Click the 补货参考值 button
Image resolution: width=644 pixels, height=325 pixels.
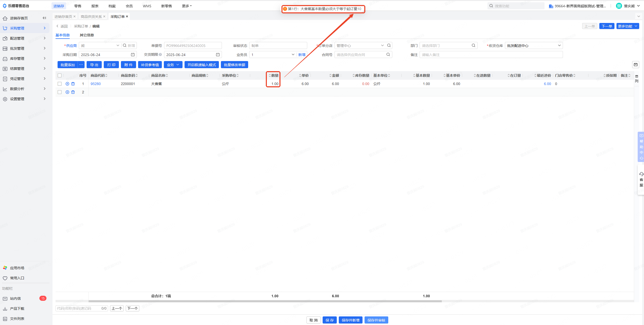(150, 65)
